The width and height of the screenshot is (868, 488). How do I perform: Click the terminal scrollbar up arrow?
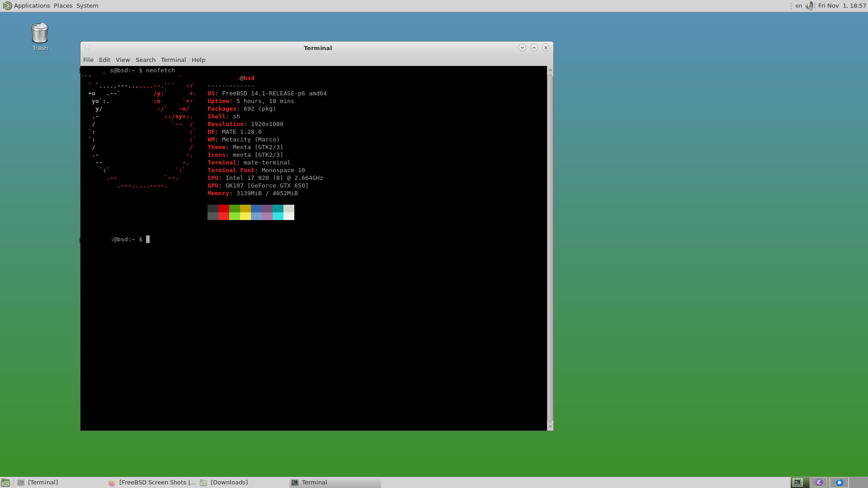(x=550, y=70)
